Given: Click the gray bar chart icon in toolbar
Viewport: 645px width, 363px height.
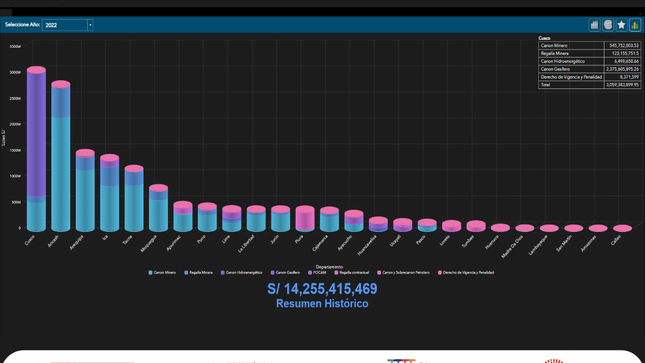Looking at the screenshot, I should click(x=594, y=25).
